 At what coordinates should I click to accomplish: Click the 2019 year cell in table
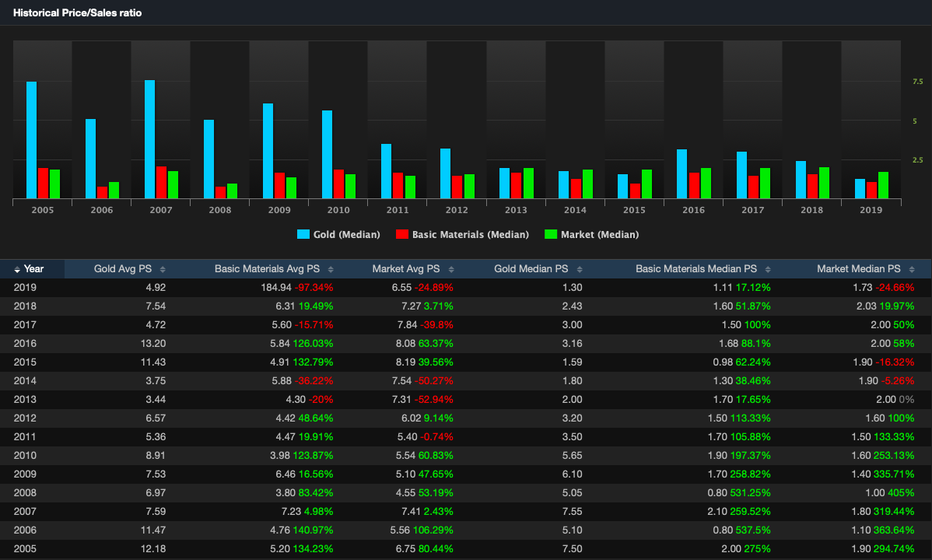25,288
